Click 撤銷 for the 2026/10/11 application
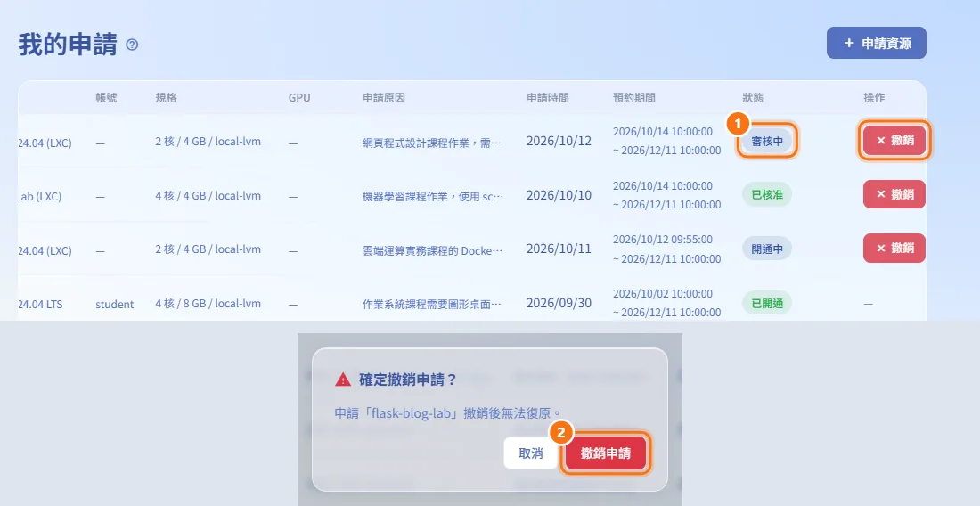980x506 pixels. 894,248
